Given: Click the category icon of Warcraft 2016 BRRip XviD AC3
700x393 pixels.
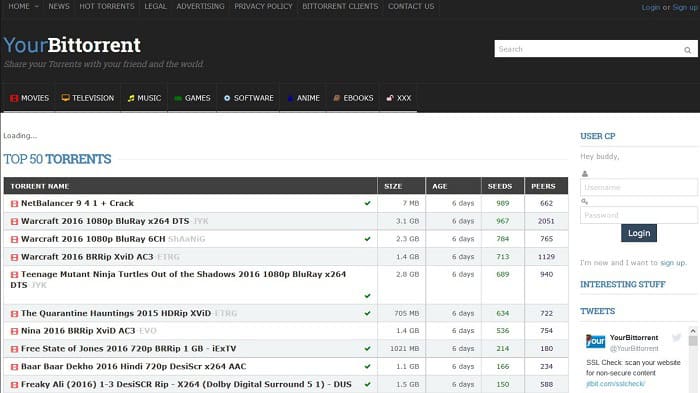Looking at the screenshot, I should tap(14, 257).
